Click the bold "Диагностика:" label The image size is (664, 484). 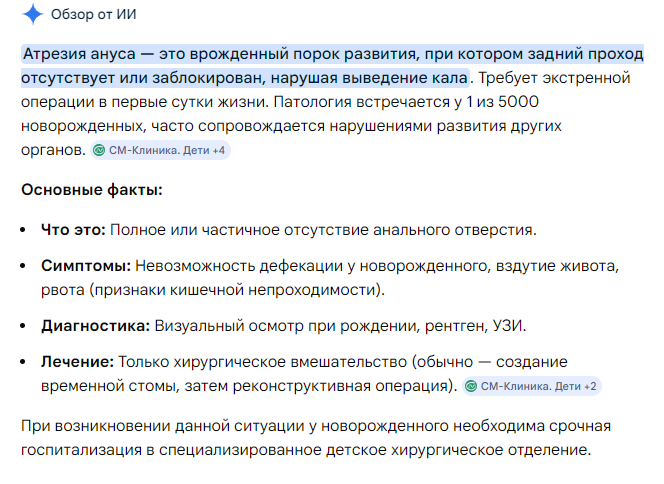click(x=95, y=326)
